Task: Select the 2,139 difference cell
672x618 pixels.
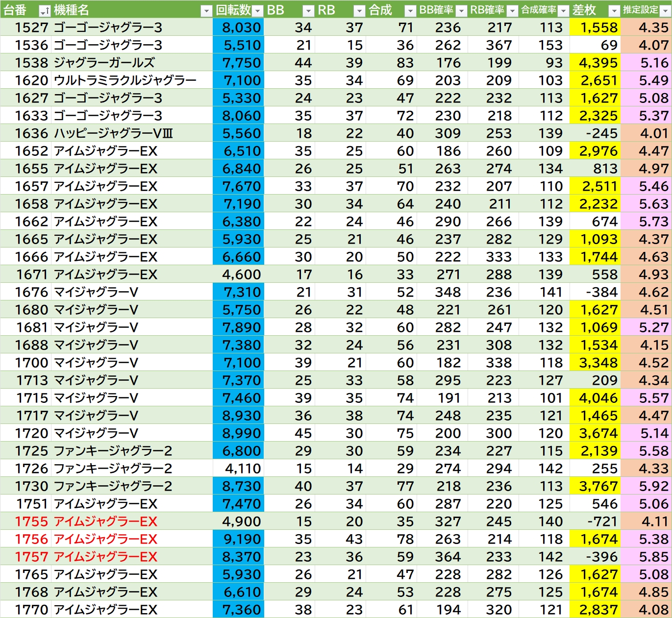Action: point(595,451)
